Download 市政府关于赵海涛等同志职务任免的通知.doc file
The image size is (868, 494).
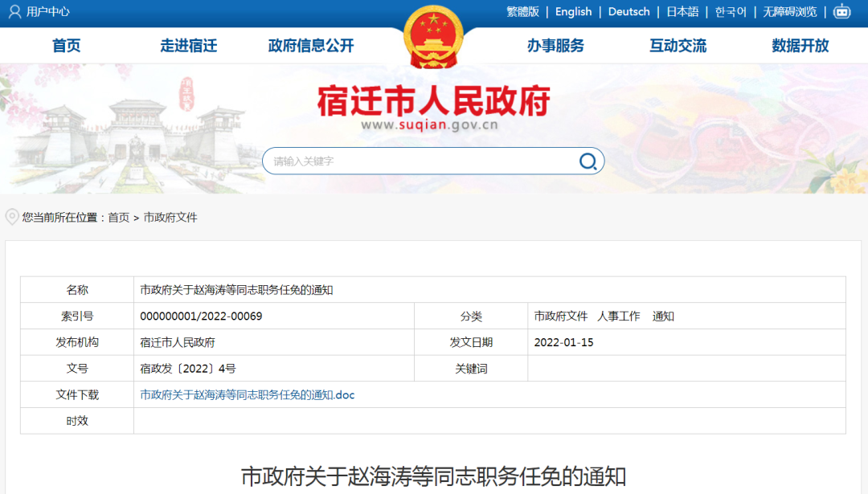(247, 395)
